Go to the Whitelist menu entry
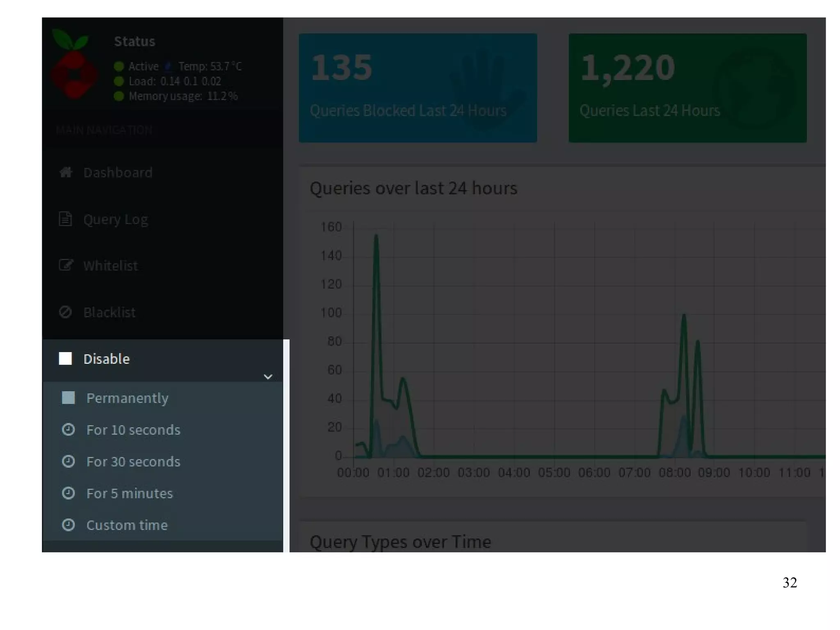The image size is (840, 630). coord(110,266)
